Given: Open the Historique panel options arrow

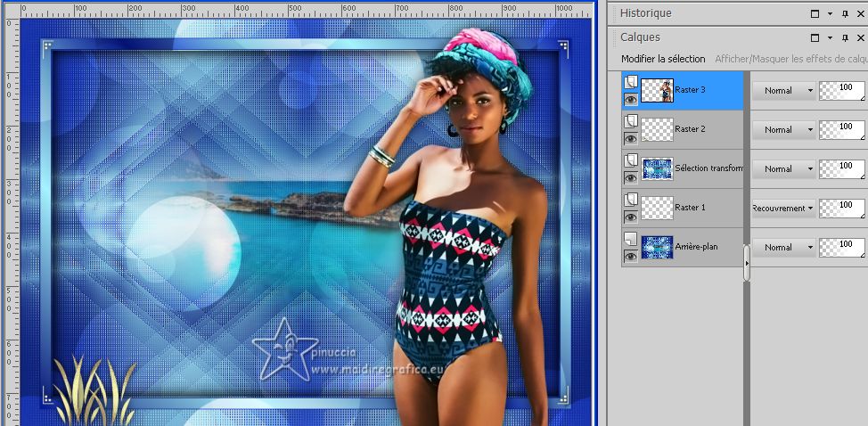Looking at the screenshot, I should [830, 14].
